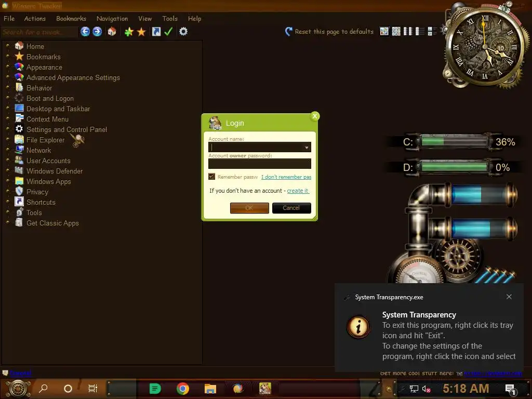The width and height of the screenshot is (532, 399).
Task: Open the toolbar Home page icon
Action: click(112, 32)
